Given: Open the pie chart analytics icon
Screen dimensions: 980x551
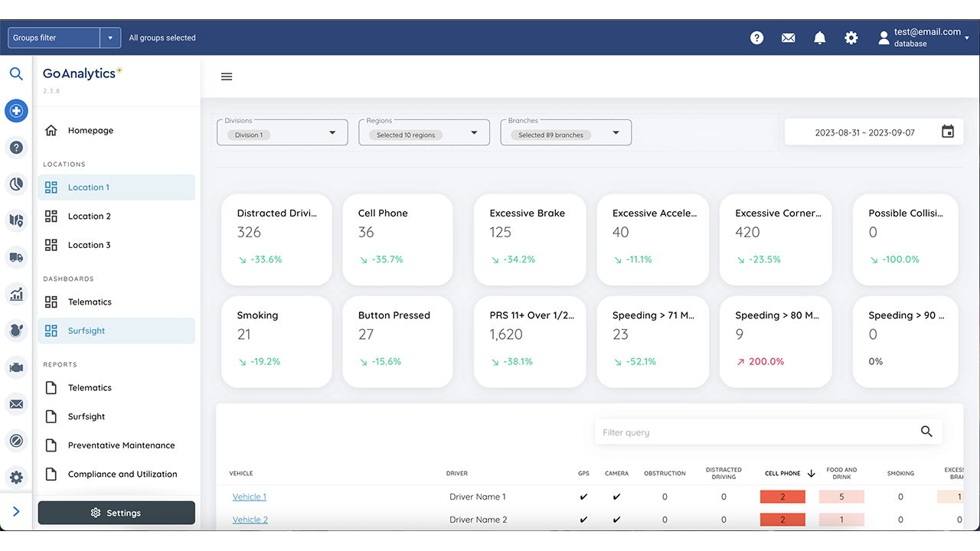Looking at the screenshot, I should [16, 184].
